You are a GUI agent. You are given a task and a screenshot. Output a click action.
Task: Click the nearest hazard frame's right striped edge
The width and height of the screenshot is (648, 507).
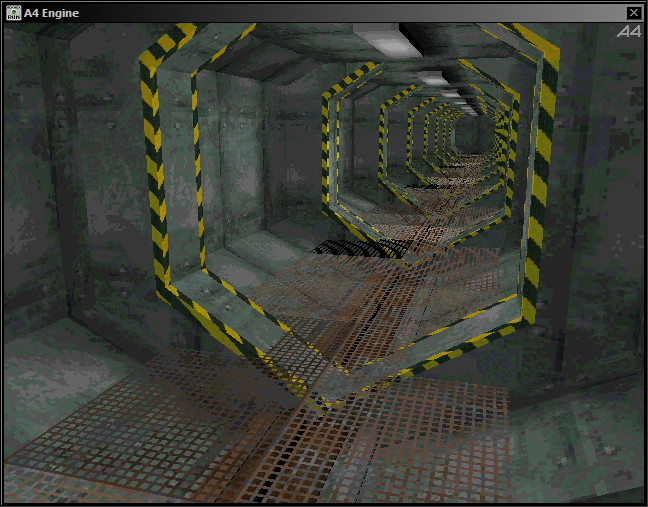[x=538, y=190]
